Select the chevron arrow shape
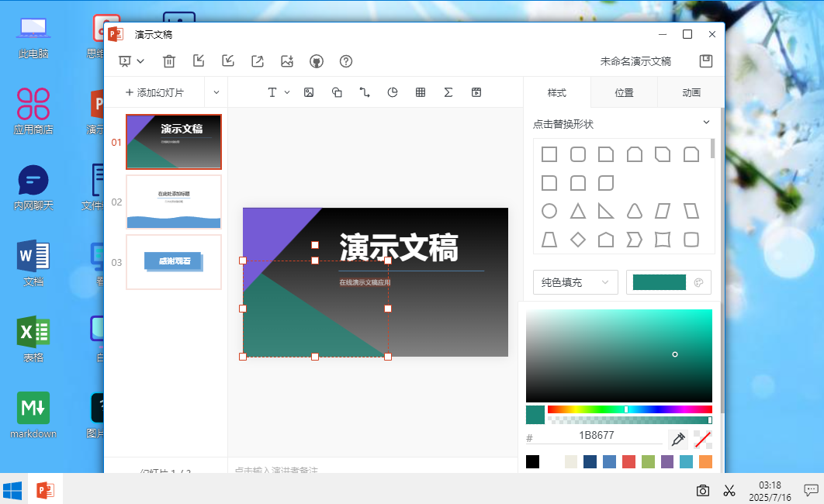Screen dimensions: 824x504 634,240
